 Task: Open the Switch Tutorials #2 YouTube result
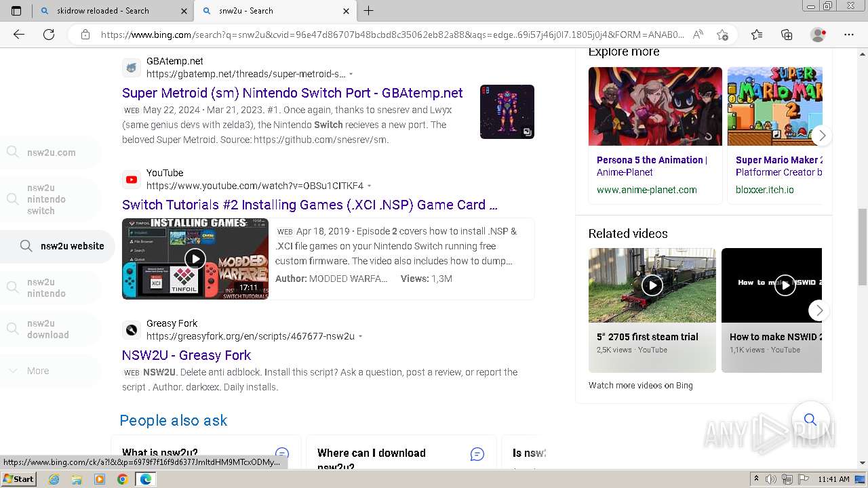coord(310,205)
